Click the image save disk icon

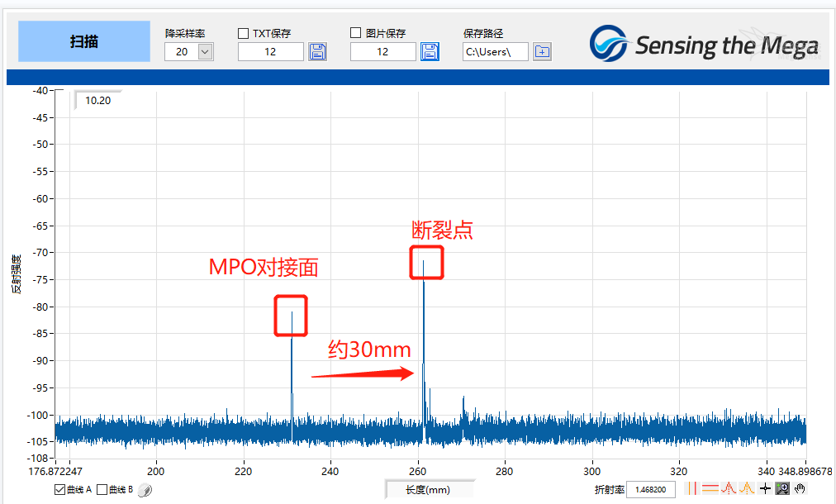(x=430, y=52)
